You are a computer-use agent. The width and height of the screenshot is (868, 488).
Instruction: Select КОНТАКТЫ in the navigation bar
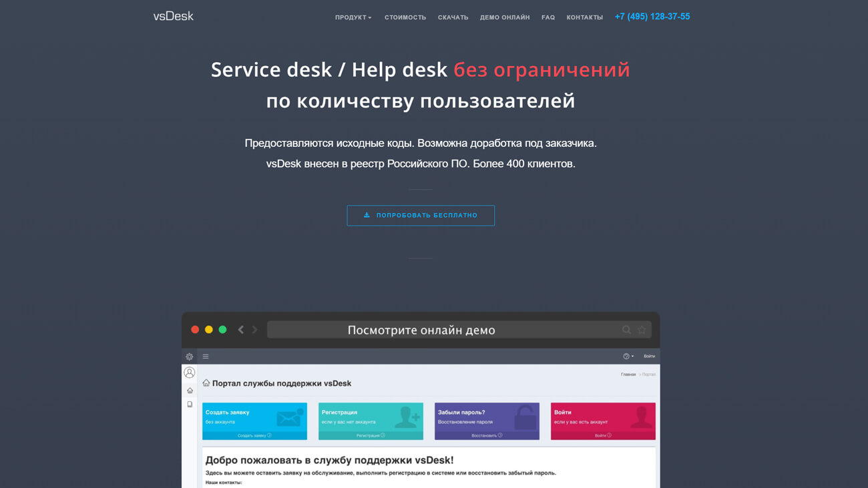tap(584, 17)
